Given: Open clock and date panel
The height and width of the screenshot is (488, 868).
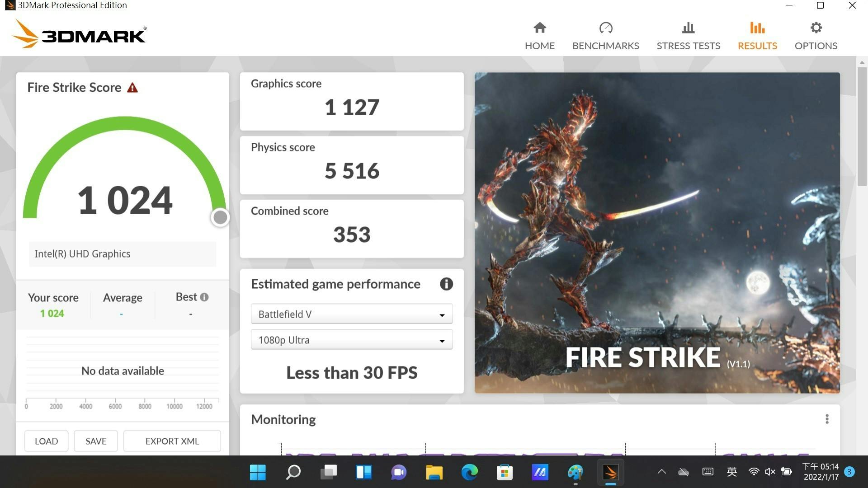Looking at the screenshot, I should (x=820, y=472).
